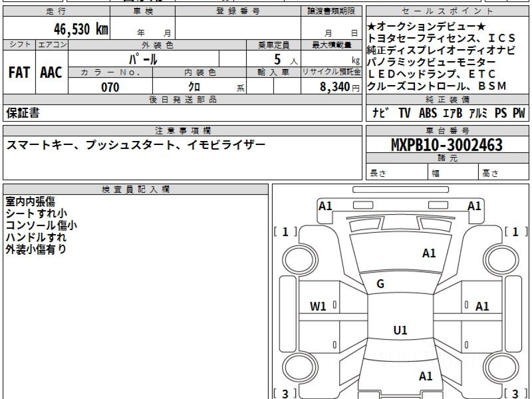This screenshot has height=399, width=532.
Task: Click the クロ interior color value
Action: click(x=194, y=87)
